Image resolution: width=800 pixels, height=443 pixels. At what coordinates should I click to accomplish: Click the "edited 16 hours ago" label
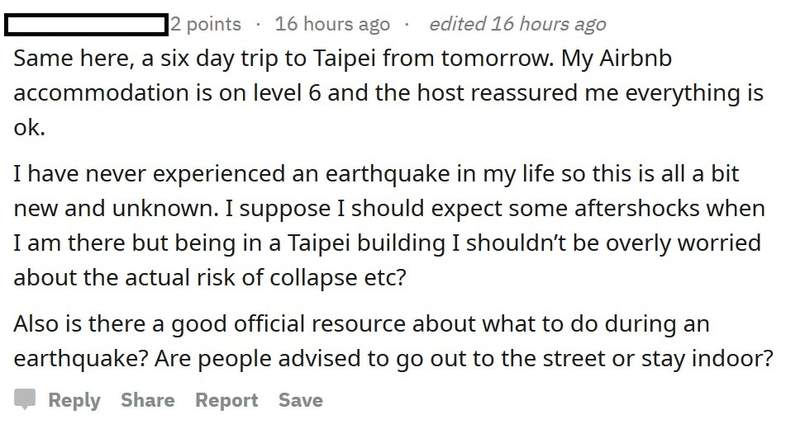tap(516, 23)
